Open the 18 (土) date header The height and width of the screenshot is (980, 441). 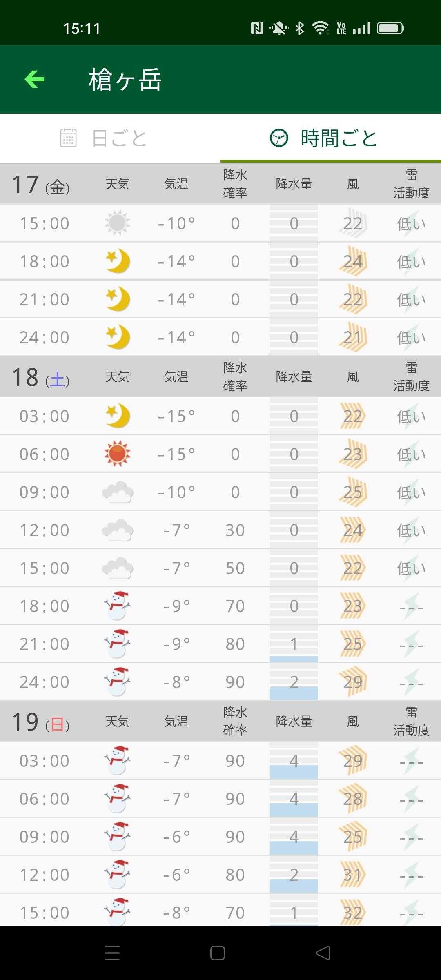click(41, 377)
